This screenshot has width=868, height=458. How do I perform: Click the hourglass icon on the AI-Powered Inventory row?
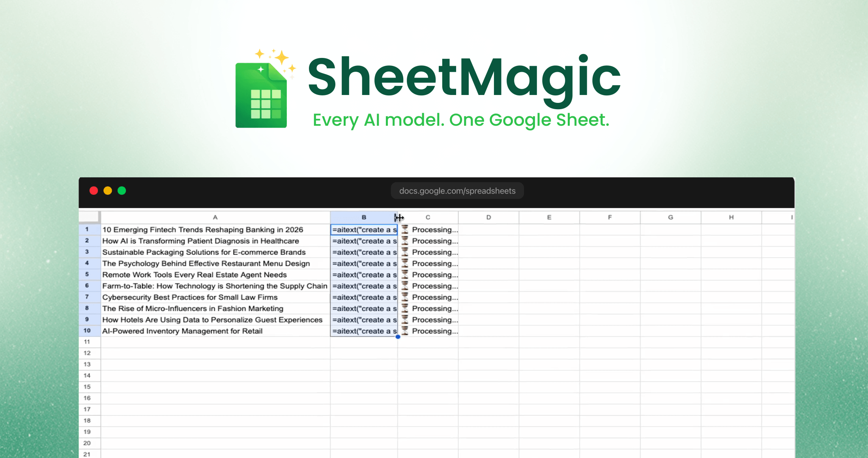coord(404,331)
